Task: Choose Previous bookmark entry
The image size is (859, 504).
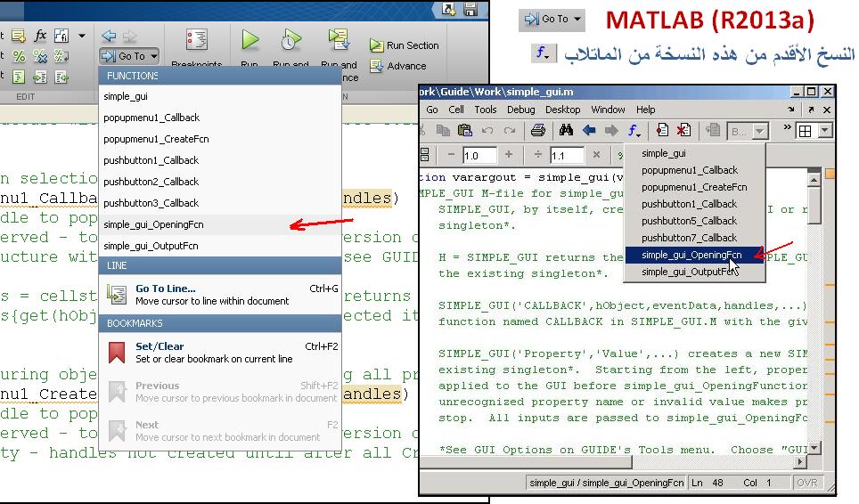Action: point(220,392)
